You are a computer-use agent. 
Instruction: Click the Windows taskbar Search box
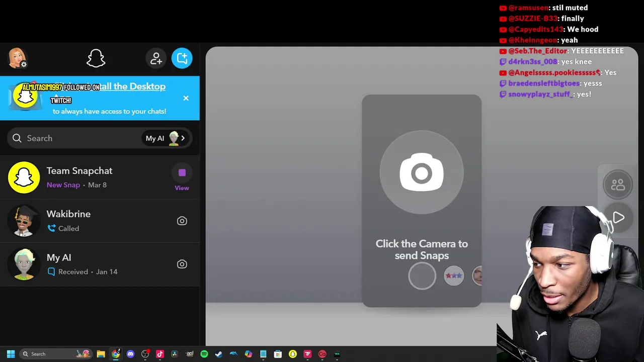click(56, 354)
